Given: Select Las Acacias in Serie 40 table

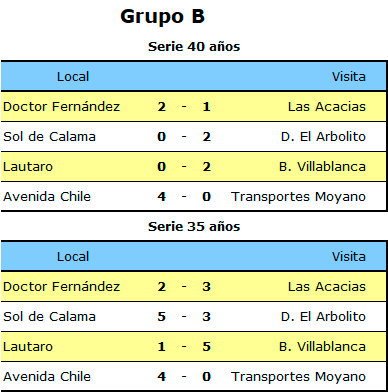Looking at the screenshot, I should pyautogui.click(x=327, y=107).
